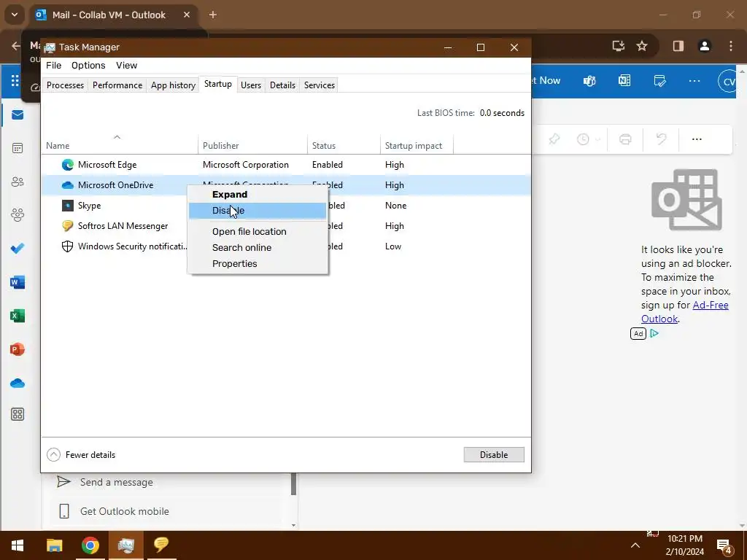Open Outlook app launcher waffle
Image resolution: width=747 pixels, height=560 pixels.
point(15,80)
